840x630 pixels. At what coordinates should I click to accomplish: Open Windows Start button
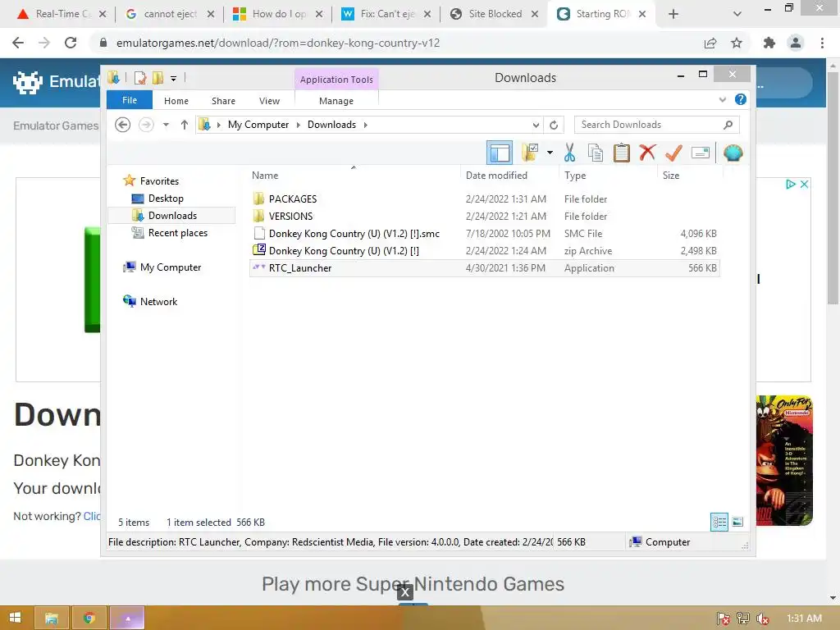(16, 618)
